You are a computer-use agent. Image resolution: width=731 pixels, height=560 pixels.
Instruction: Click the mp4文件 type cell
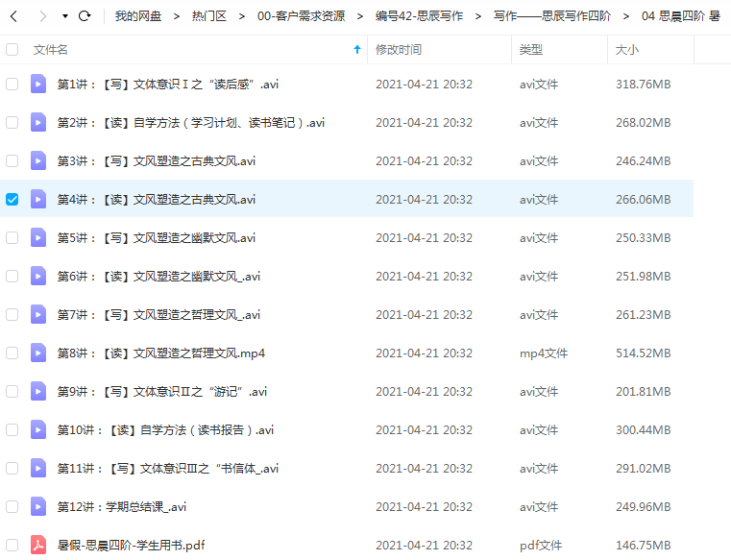(x=544, y=353)
